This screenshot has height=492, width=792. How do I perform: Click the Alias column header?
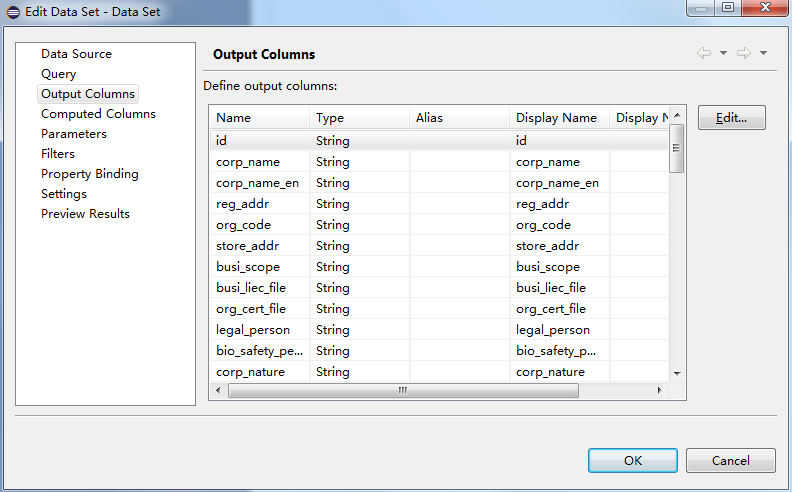click(x=459, y=118)
